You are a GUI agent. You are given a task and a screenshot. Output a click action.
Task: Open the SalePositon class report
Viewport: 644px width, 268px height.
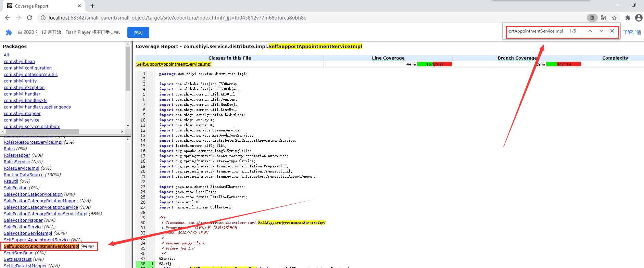(15, 188)
